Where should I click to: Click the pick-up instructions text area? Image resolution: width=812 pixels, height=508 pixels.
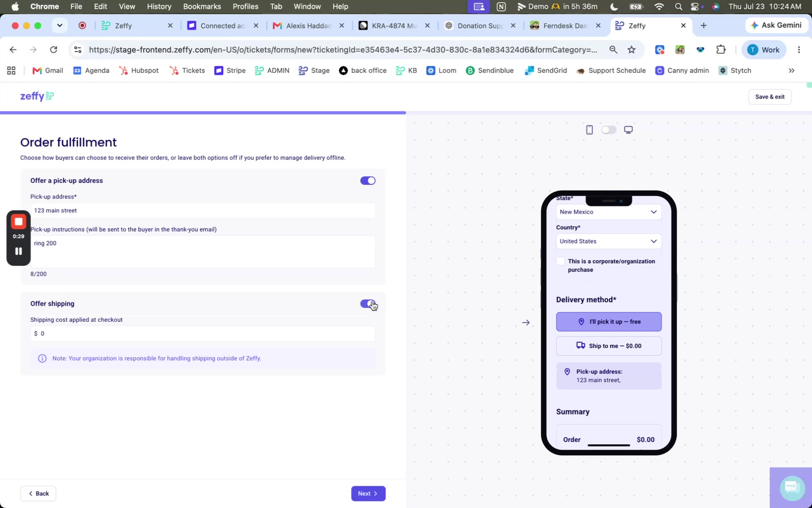203,252
